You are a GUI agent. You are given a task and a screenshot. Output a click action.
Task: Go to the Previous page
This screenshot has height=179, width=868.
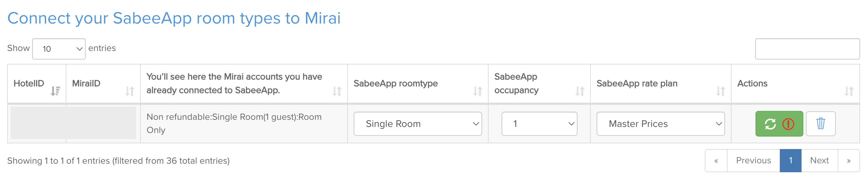coord(753,160)
